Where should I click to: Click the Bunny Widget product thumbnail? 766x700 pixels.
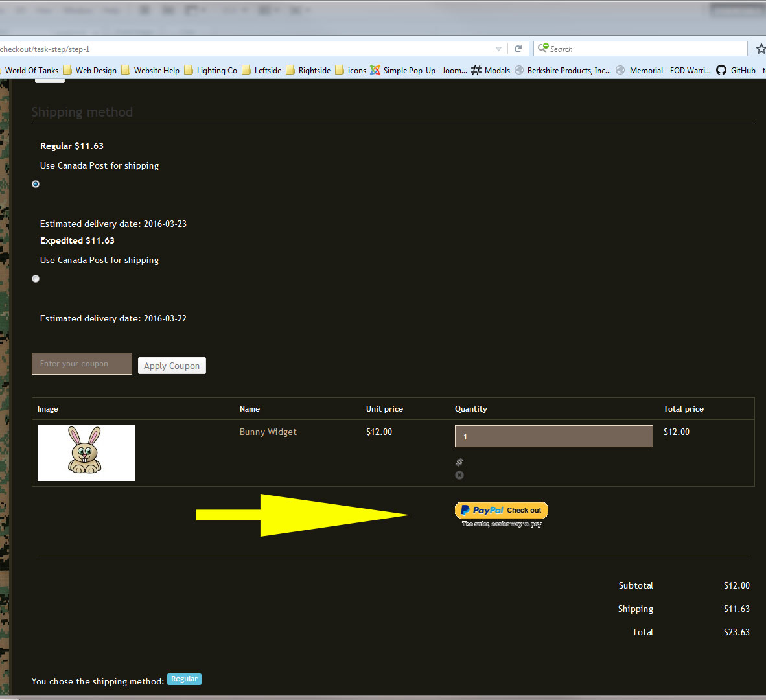click(x=86, y=453)
